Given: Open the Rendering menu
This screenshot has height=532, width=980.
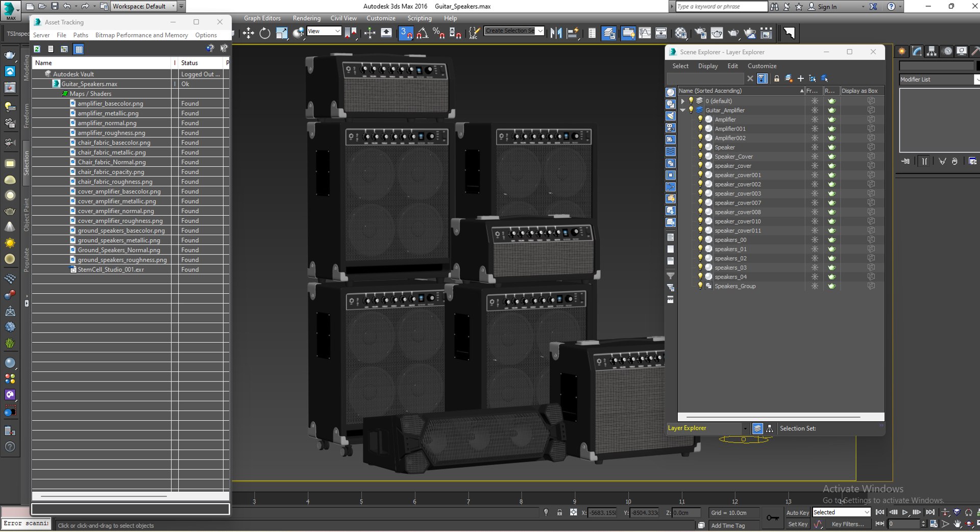Looking at the screenshot, I should (306, 18).
